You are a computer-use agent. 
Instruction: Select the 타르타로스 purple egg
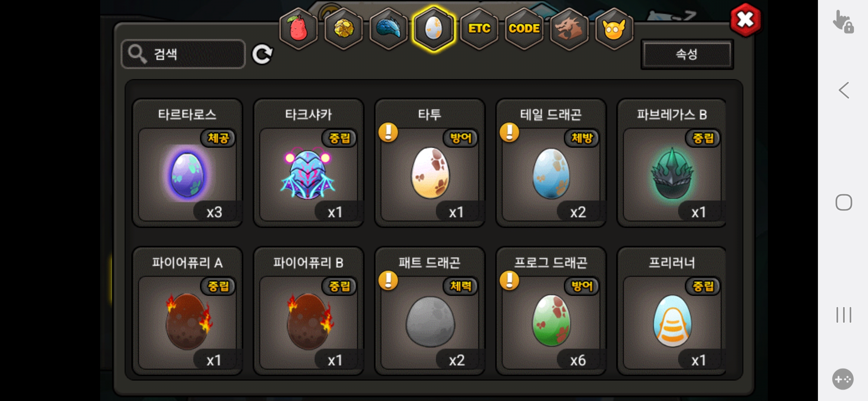point(187,163)
